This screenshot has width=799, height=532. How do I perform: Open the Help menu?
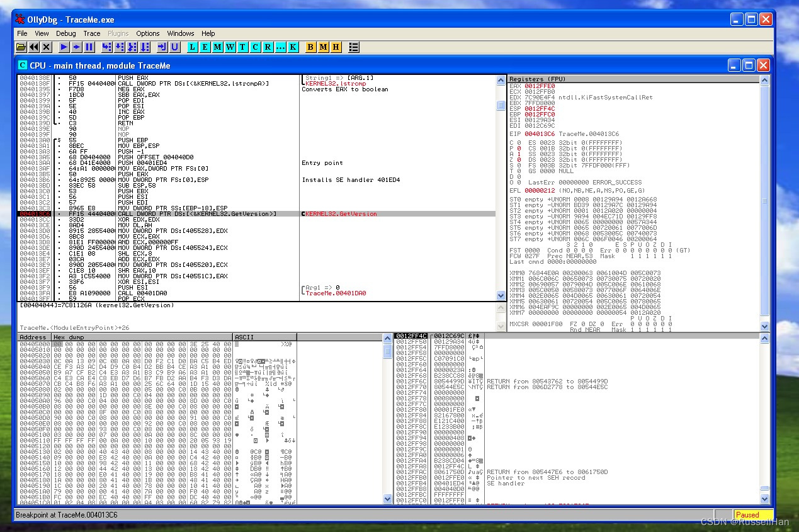[x=208, y=33]
